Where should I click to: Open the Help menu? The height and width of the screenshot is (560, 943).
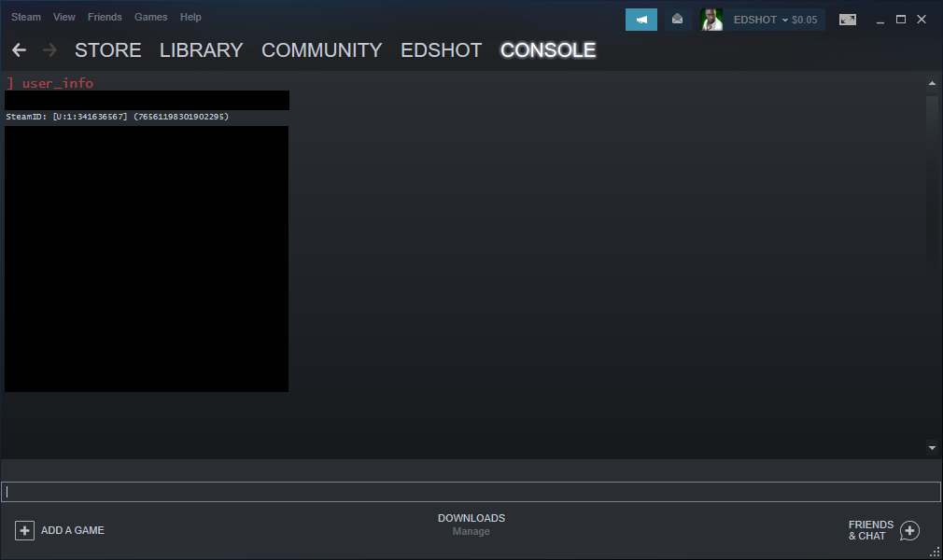[190, 17]
